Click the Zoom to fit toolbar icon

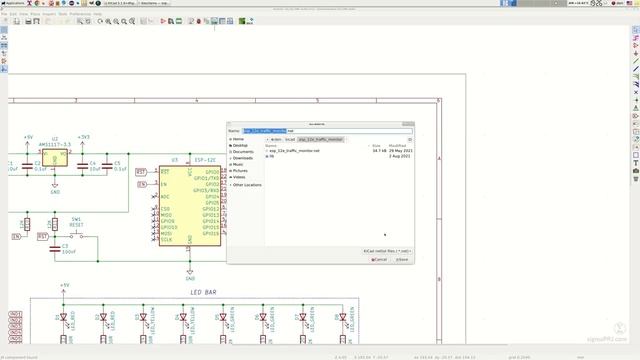click(124, 21)
